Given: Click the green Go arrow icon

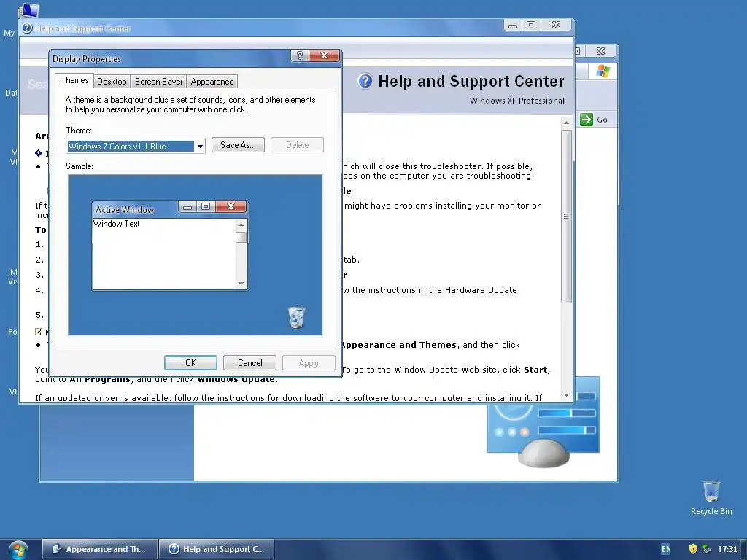Looking at the screenshot, I should [x=587, y=120].
